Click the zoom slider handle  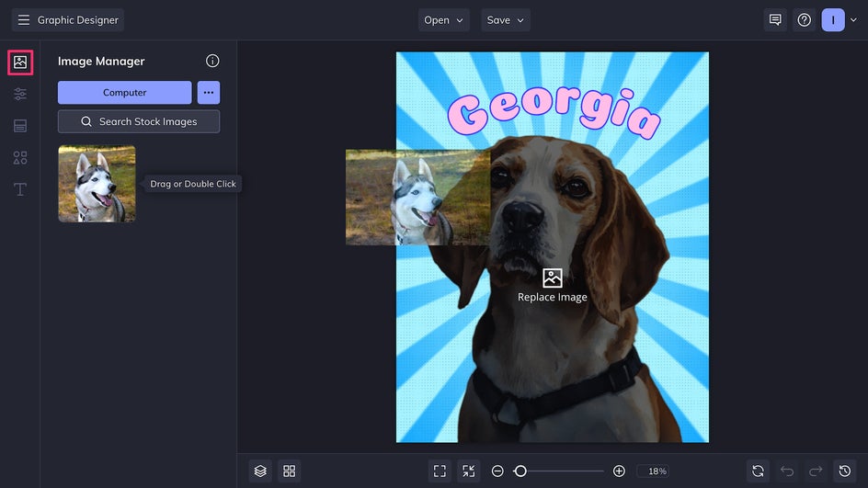tap(520, 471)
